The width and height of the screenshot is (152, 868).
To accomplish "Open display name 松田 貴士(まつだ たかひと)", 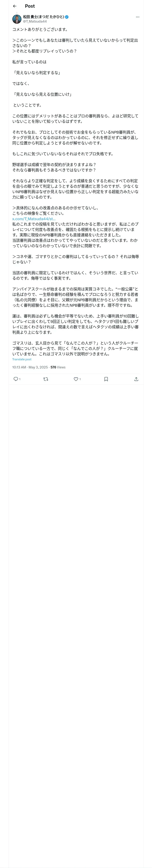I will pos(43,17).
